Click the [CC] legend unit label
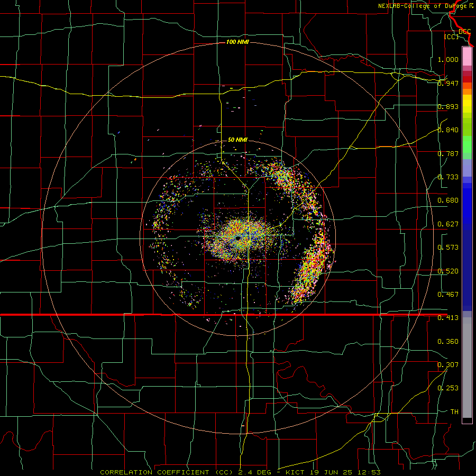Screen dimensions: 476x476 pos(452,36)
